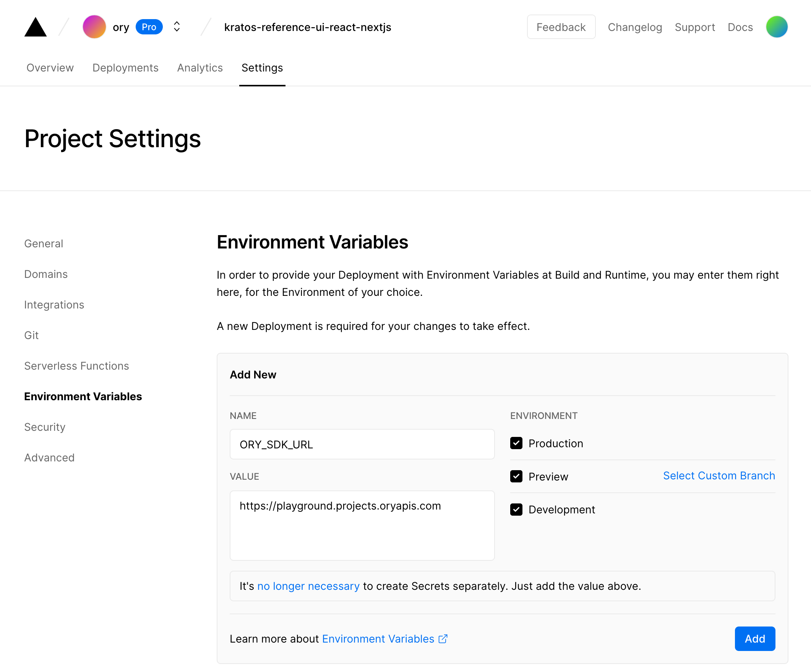This screenshot has height=672, width=811.
Task: Select the Serverless Functions sidebar item
Action: point(76,365)
